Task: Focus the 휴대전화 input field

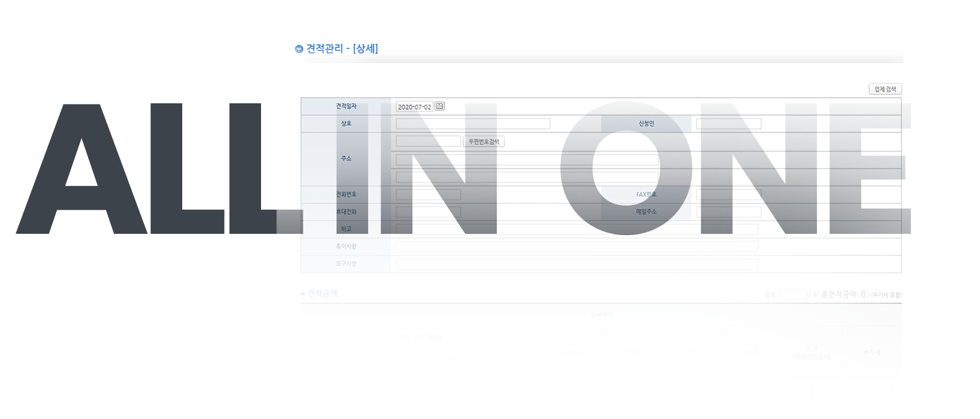Action: 428,212
